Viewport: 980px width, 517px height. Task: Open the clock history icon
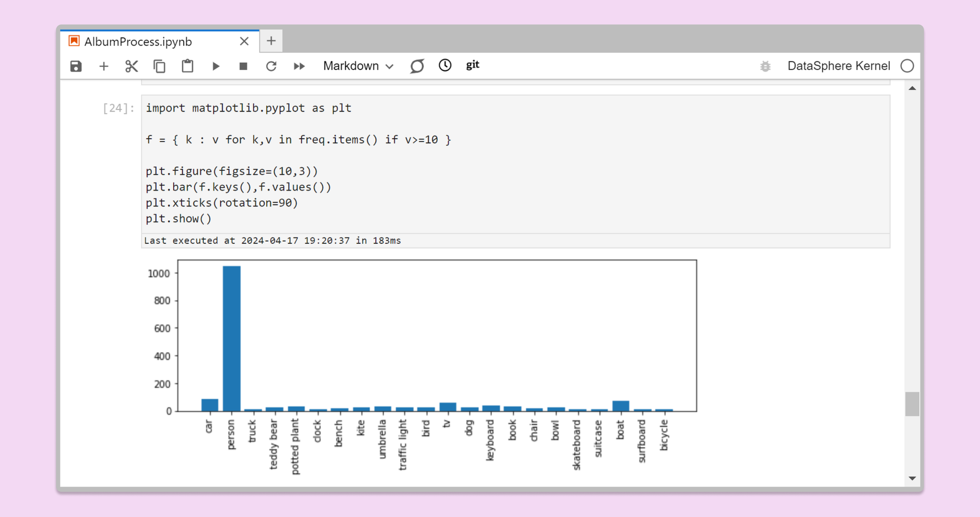click(445, 65)
